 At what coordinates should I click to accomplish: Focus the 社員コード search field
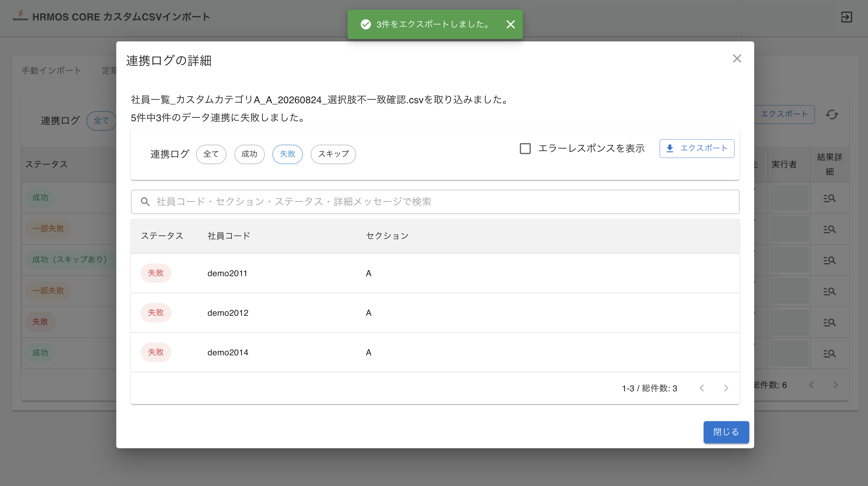coord(435,202)
